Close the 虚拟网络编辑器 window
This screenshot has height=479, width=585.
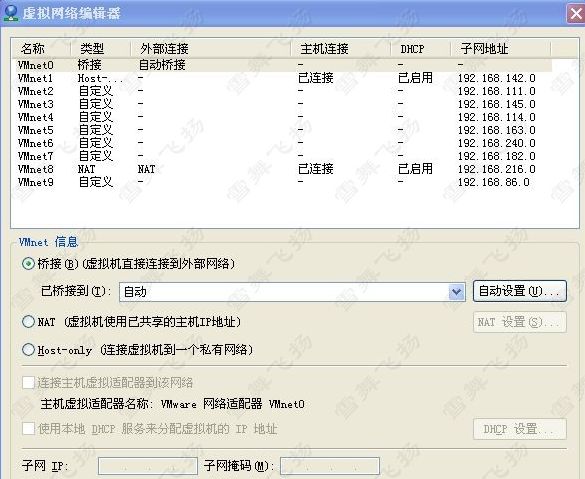click(576, 14)
